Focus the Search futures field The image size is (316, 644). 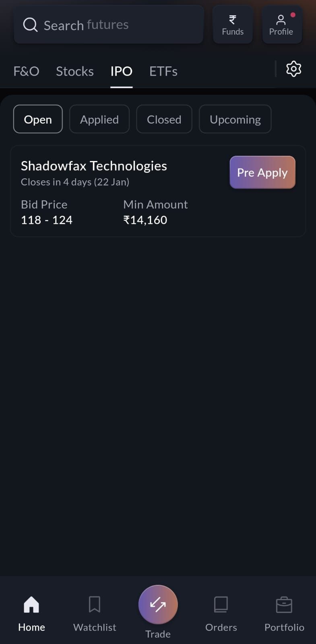pos(117,25)
